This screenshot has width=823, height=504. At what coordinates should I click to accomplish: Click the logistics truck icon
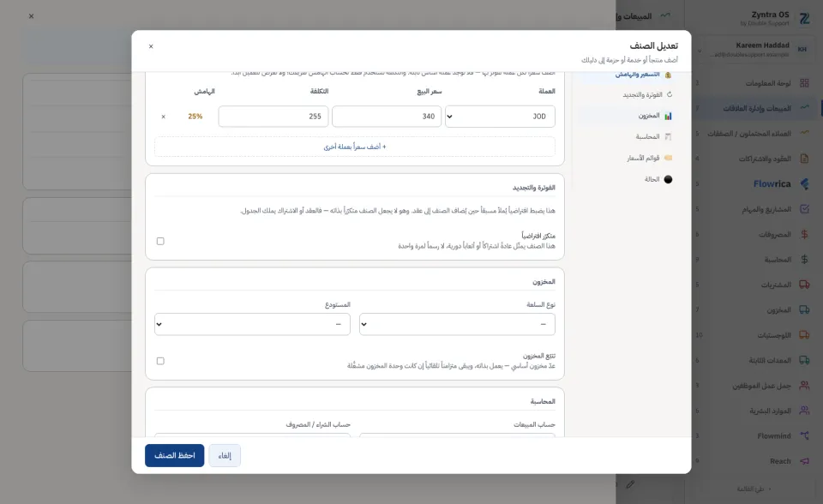click(x=804, y=335)
